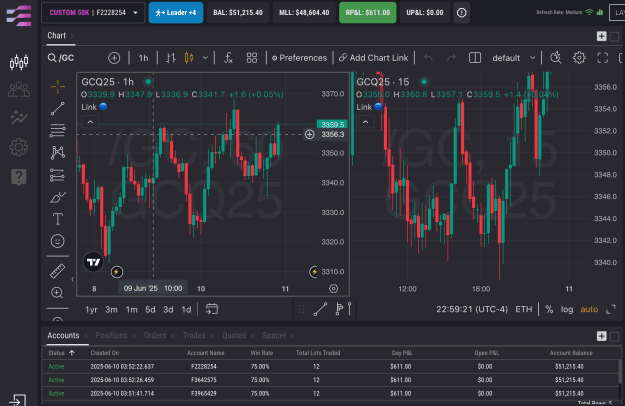This screenshot has height=406, width=625.
Task: Click the Leader +4 button
Action: click(x=176, y=13)
